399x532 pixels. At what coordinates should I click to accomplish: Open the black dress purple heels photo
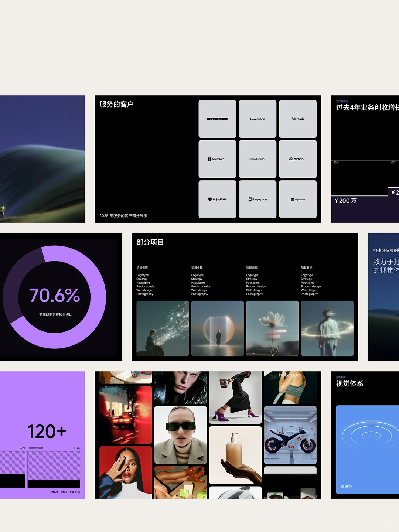pos(235,398)
